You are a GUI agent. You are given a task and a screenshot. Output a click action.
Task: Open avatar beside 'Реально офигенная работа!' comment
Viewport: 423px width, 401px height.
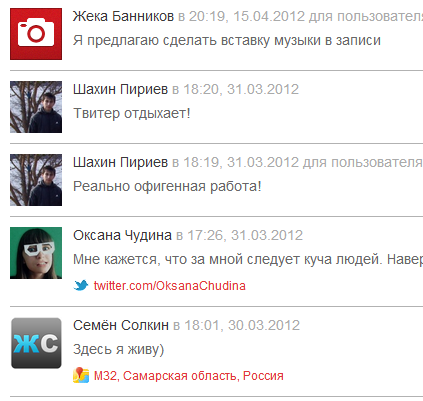[x=36, y=180]
